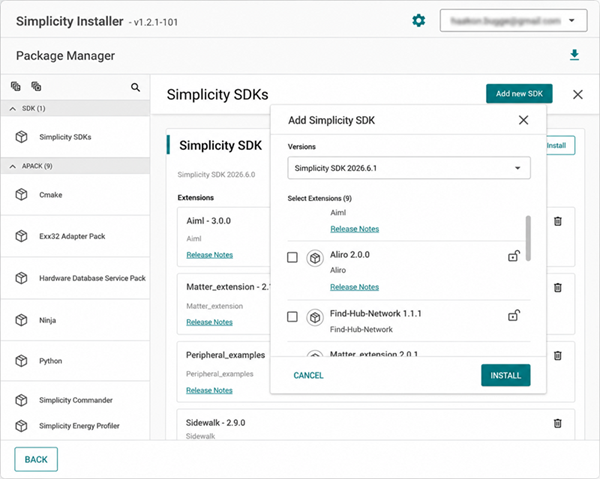Screen dimensions: 600x479
Task: Click the package icon beside Simplicity SDKs
Action: (x=21, y=137)
